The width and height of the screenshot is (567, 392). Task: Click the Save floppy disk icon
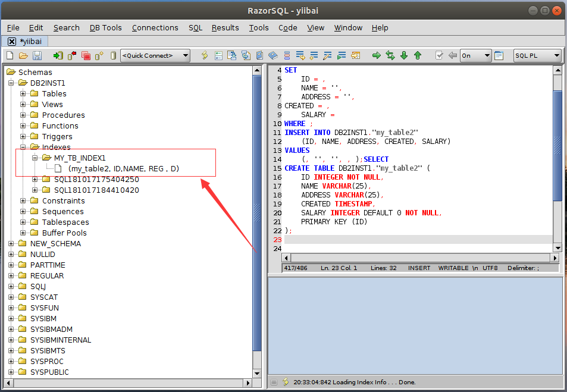coord(37,55)
